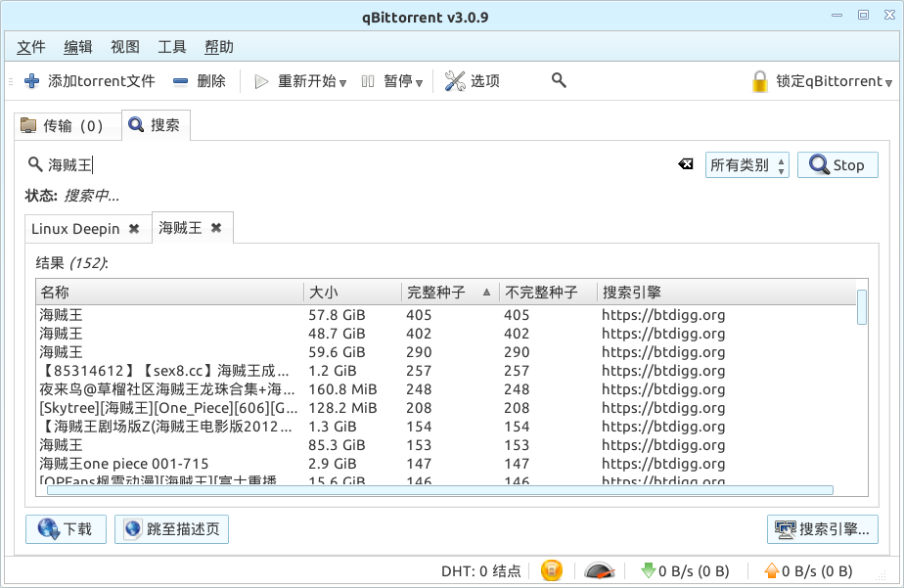Close the 海贼王 search tab
Image resolution: width=904 pixels, height=588 pixels.
[x=216, y=228]
